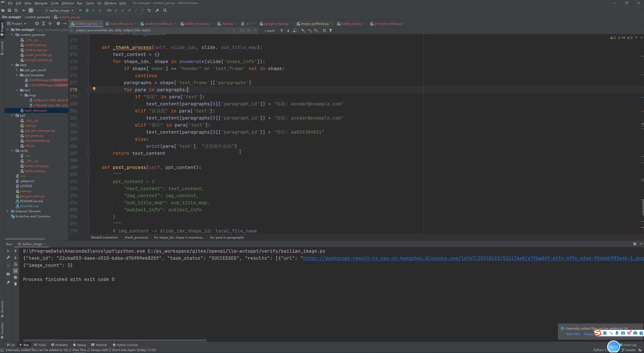Start debugging with the bug icon
Viewport: 644px width, 353px height.
(87, 11)
